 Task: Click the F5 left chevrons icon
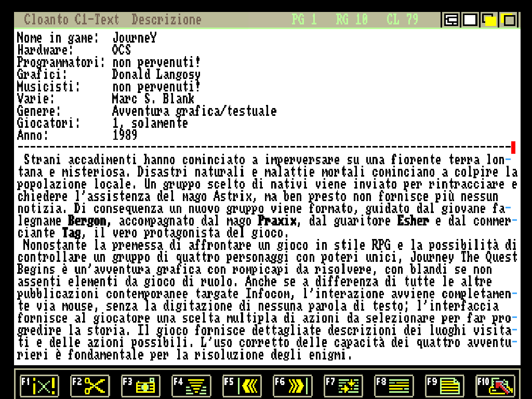(x=242, y=386)
